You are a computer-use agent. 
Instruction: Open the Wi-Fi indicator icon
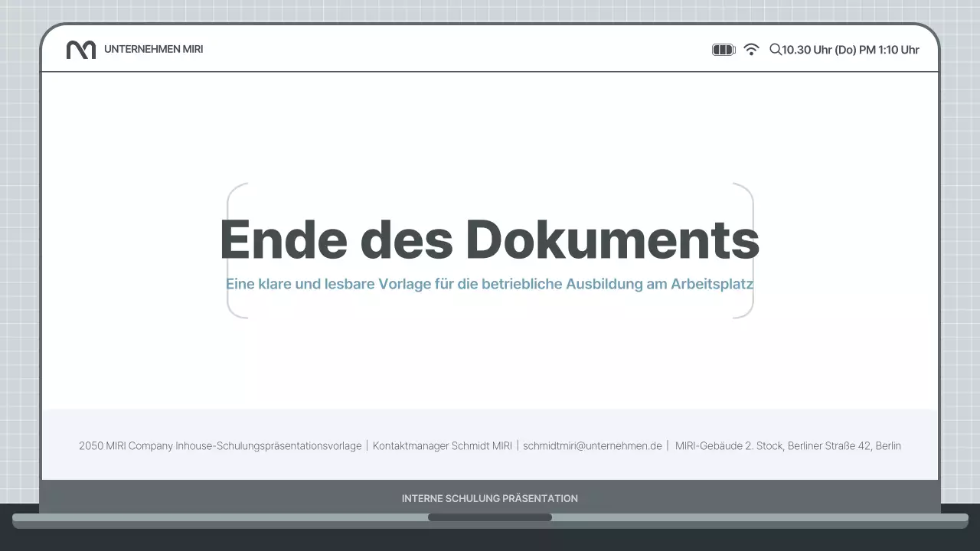pos(751,50)
